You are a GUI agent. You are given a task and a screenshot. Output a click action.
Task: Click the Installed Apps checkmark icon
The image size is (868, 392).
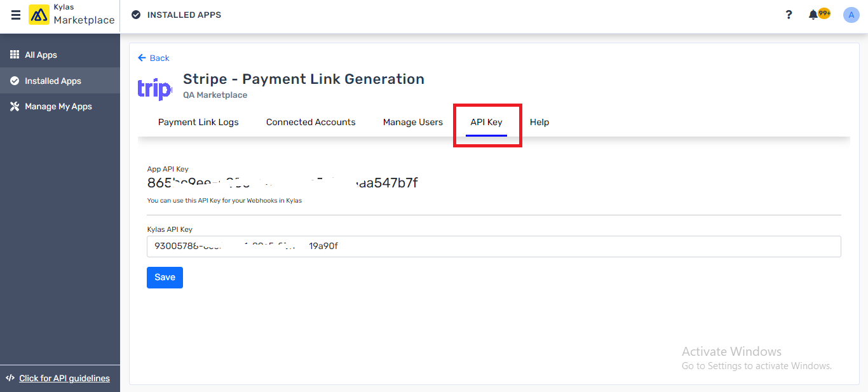15,80
